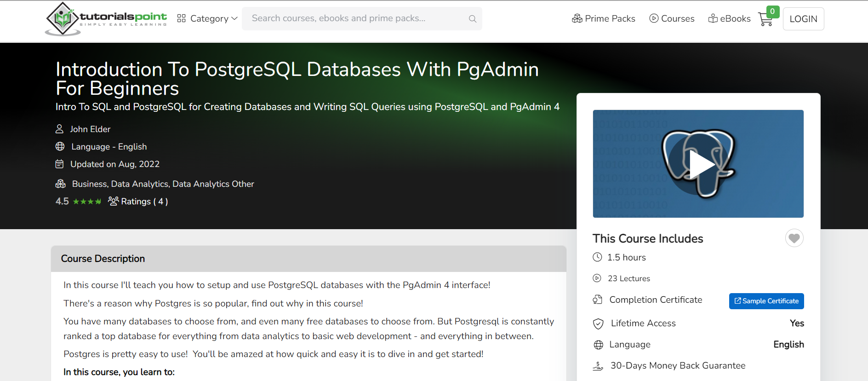Click the Lifetime Access Yes value
Viewport: 868px width, 381px height.
click(797, 323)
